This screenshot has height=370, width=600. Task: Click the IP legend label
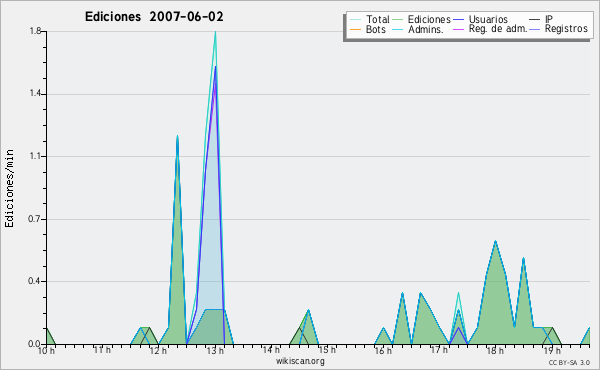(x=549, y=19)
